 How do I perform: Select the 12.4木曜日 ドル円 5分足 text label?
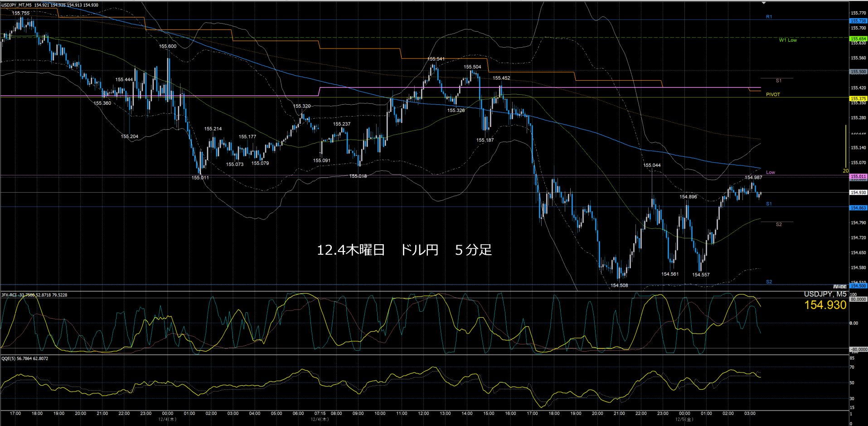pyautogui.click(x=404, y=250)
